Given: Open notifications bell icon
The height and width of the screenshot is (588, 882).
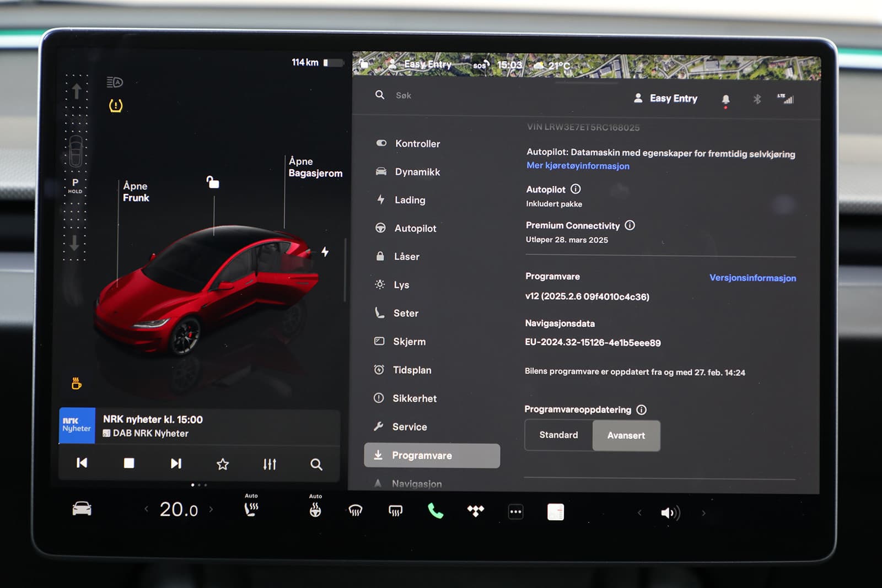Looking at the screenshot, I should pos(725,100).
